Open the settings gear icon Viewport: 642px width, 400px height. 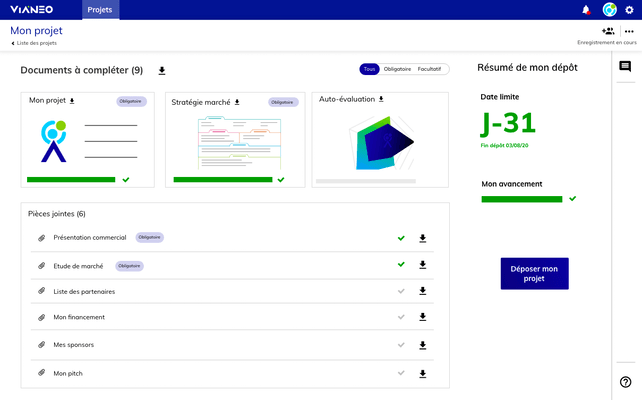point(629,10)
